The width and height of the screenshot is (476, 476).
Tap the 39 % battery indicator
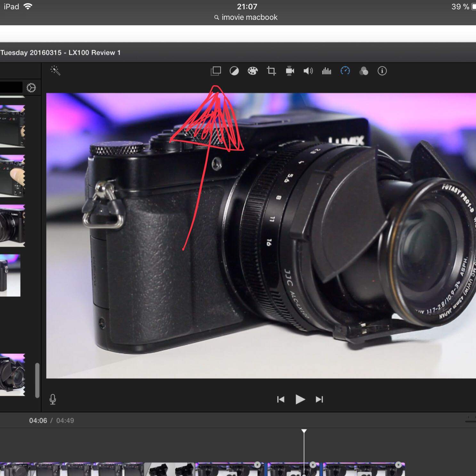tap(464, 7)
